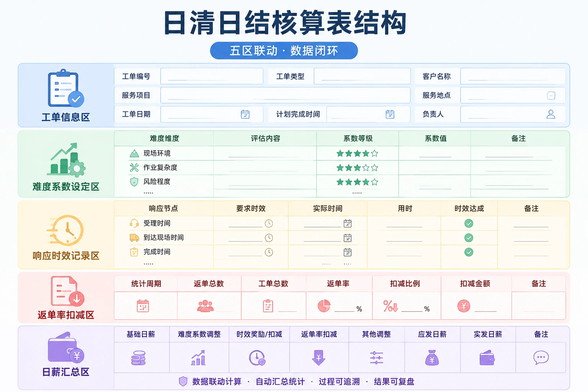The width and height of the screenshot is (588, 392).
Task: Click the 评估内容 column header
Action: tap(266, 139)
